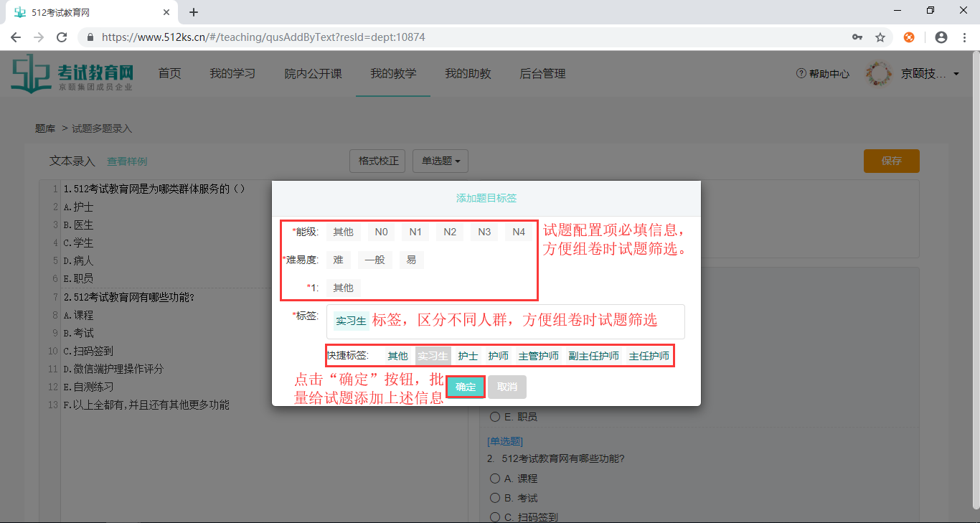This screenshot has height=523, width=980.
Task: Click text line 1.512考试教育网是为哪类群体服务的
Action: coord(154,189)
